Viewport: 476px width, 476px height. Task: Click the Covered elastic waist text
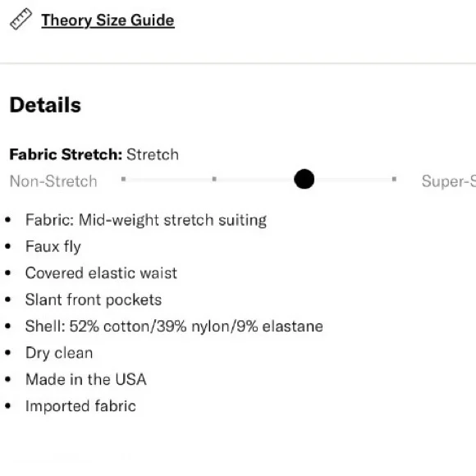[101, 273]
